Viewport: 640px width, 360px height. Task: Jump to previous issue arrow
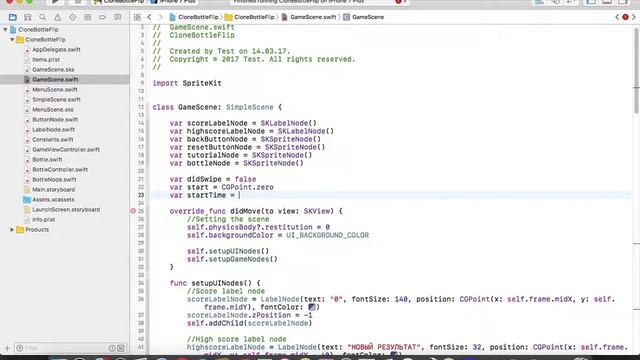(x=617, y=17)
